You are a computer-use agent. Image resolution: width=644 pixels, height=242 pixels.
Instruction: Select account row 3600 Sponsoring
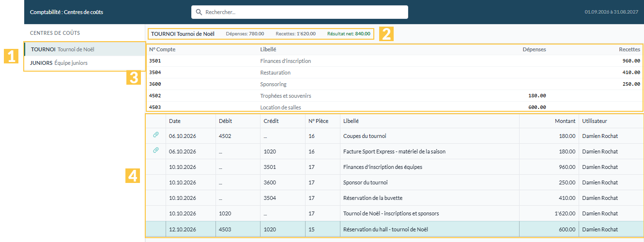tap(395, 84)
